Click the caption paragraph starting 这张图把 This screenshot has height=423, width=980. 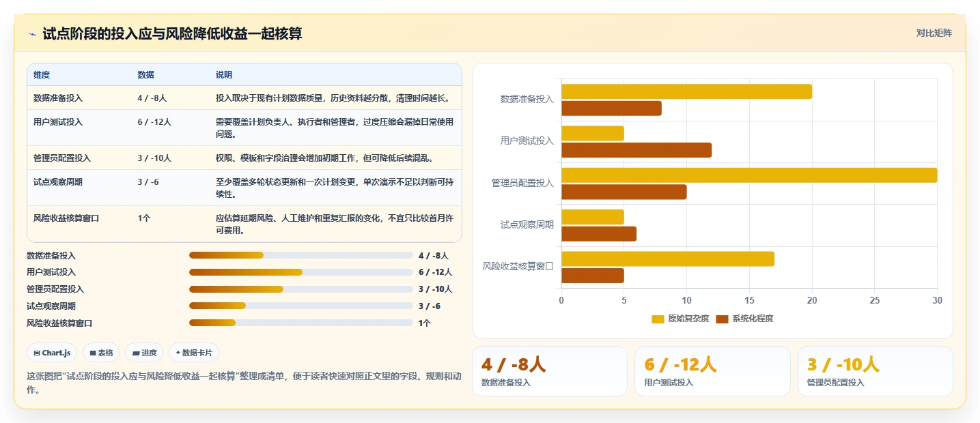pyautogui.click(x=244, y=383)
